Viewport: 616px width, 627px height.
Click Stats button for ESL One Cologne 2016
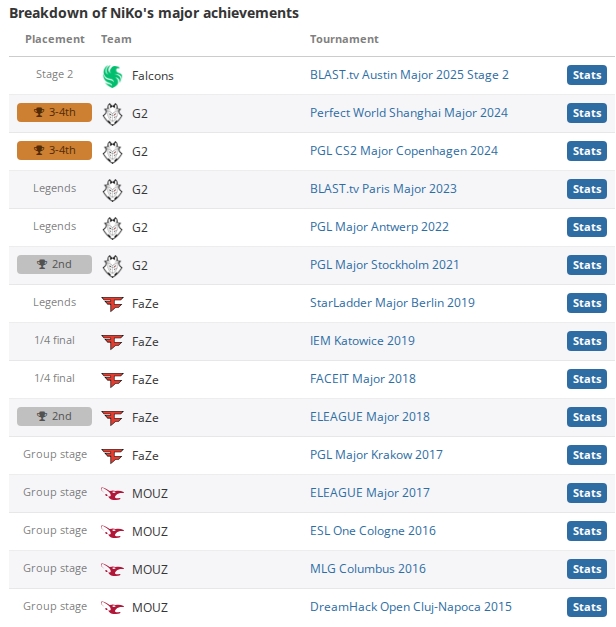click(587, 531)
